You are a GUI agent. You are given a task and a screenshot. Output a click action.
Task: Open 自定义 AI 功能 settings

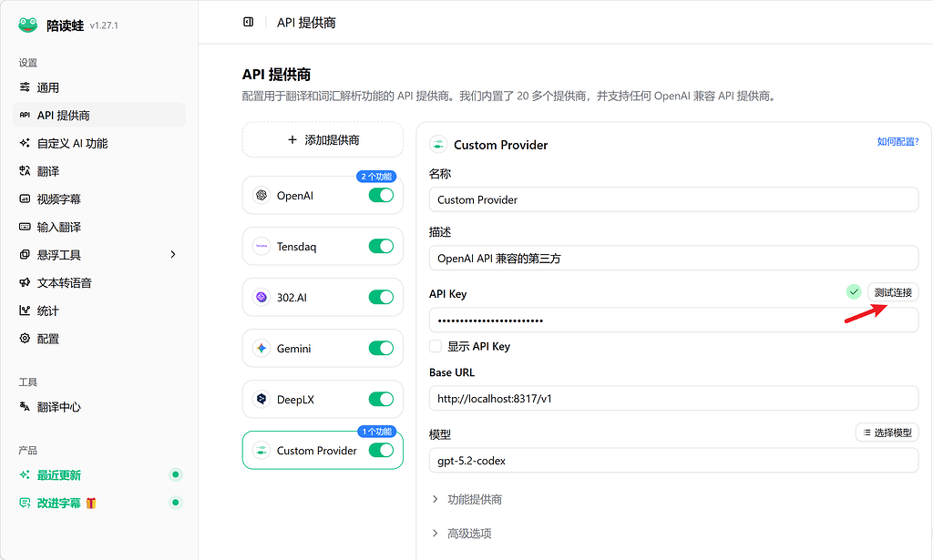98,143
